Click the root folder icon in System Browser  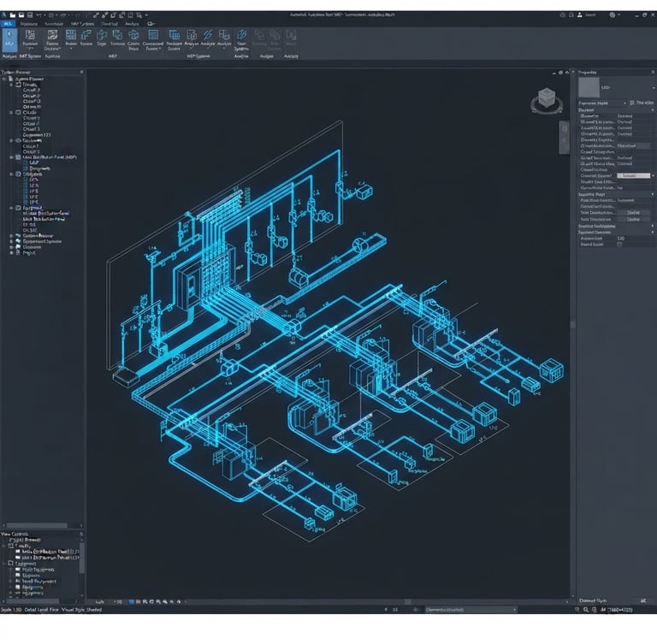[x=10, y=79]
